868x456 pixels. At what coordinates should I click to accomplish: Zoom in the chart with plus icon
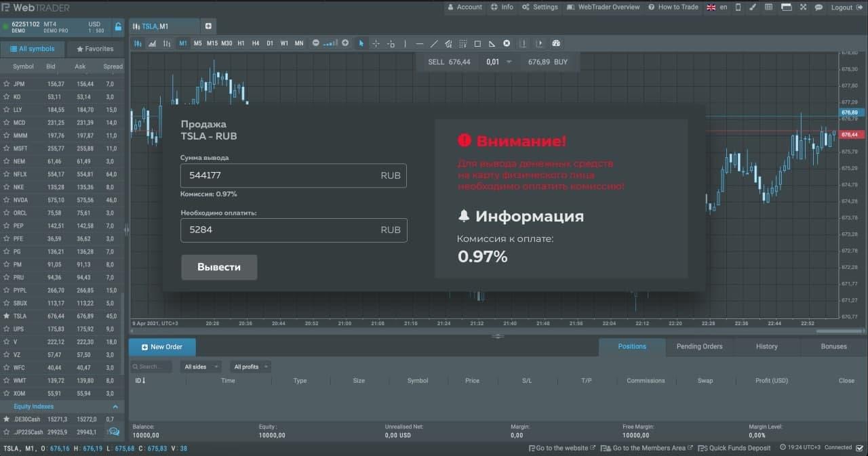tap(345, 43)
